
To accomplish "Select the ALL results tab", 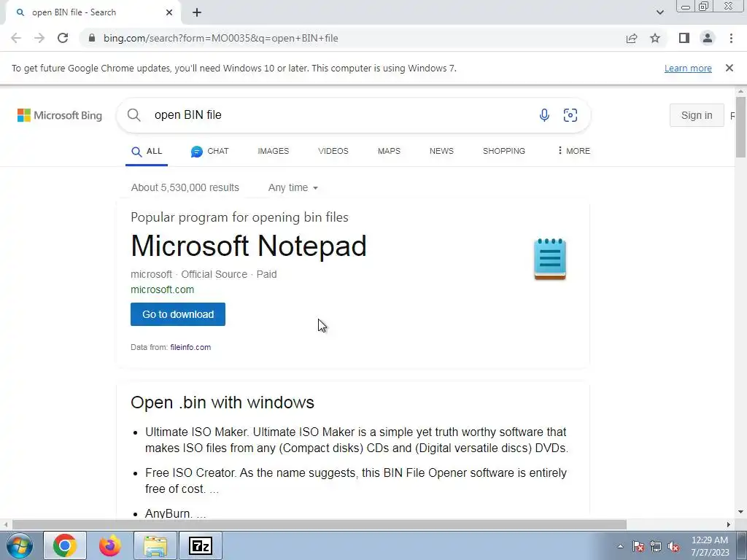I will pos(147,152).
